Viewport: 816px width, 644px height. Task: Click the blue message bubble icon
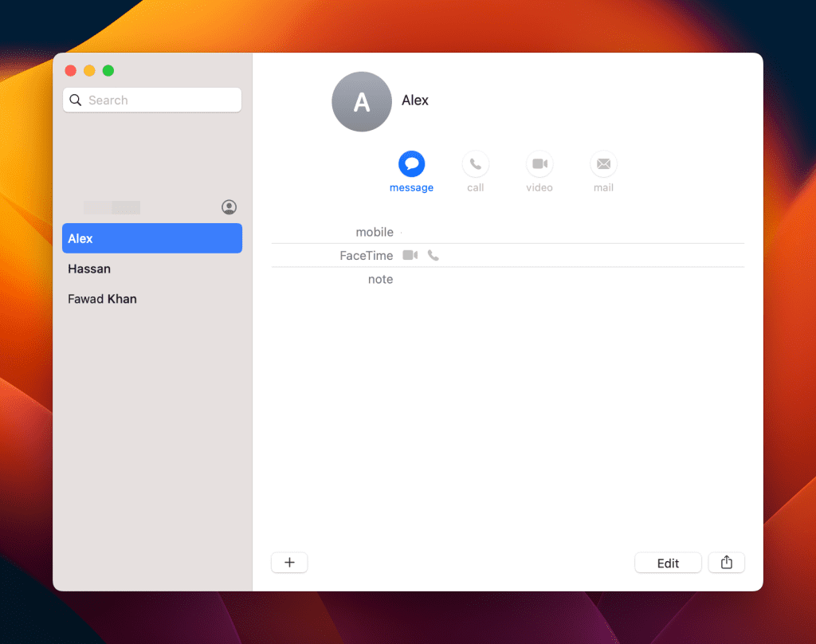[x=411, y=164]
